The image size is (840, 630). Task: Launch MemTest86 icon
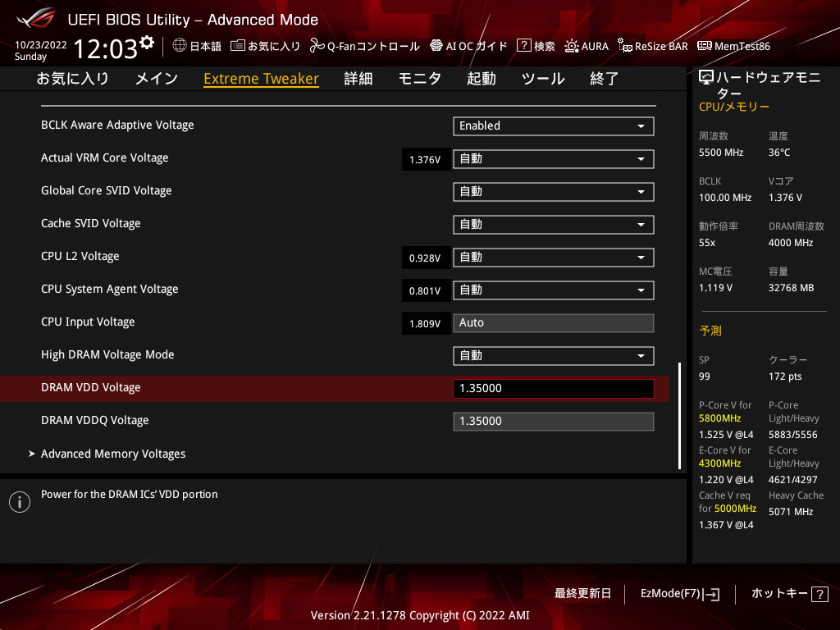click(x=705, y=46)
